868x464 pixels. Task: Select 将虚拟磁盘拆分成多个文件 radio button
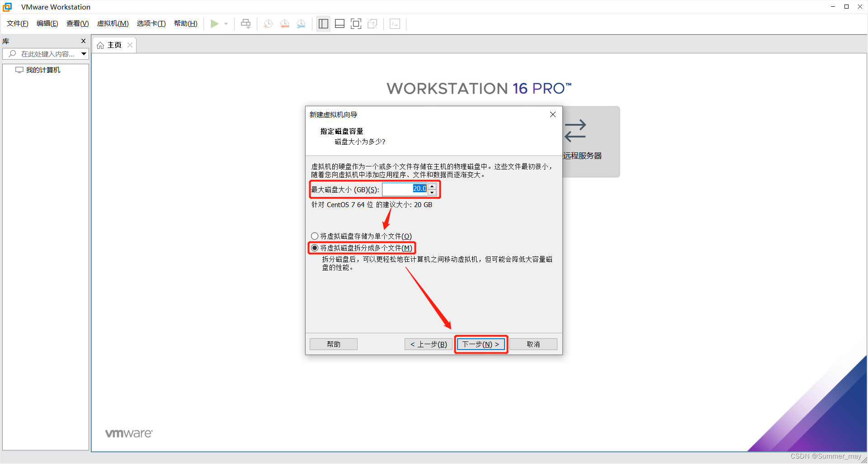point(315,248)
